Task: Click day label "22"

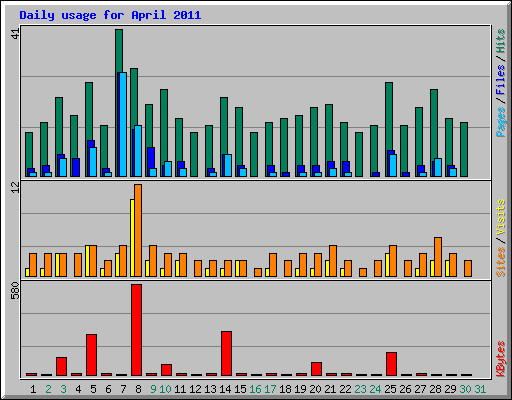Action: (345, 389)
